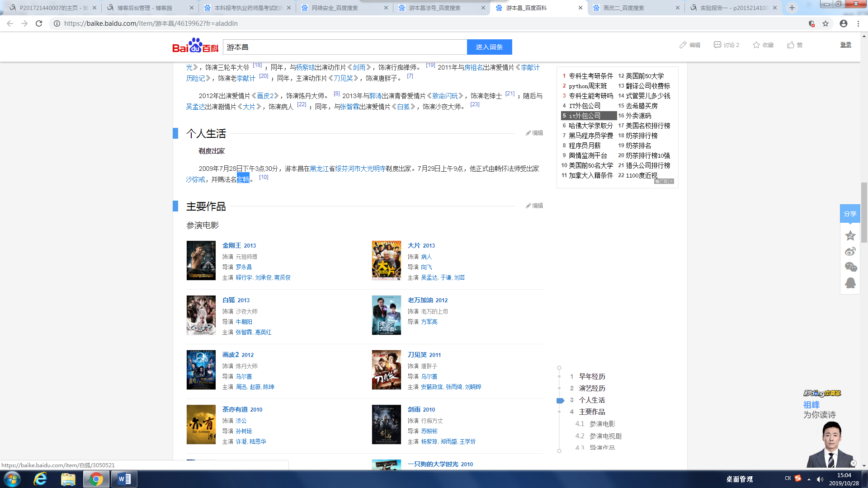Viewport: 868px width, 488px height.
Task: Share page via Weibo icon
Action: [x=850, y=252]
